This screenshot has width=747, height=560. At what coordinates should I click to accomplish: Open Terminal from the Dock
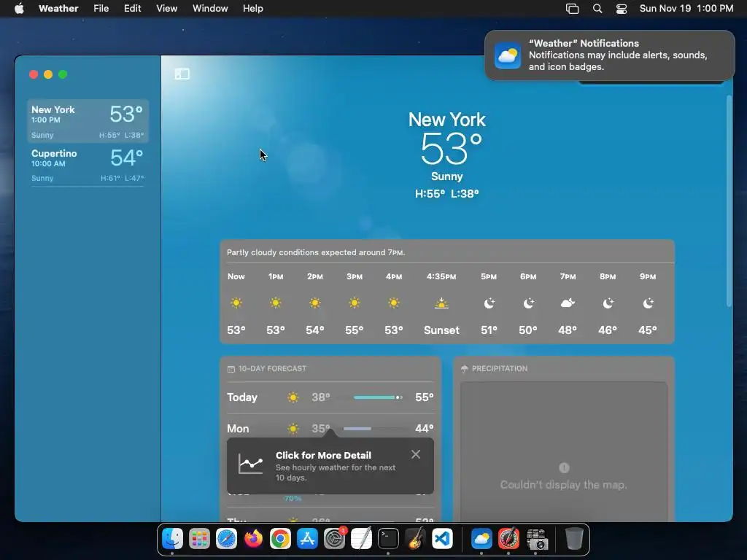[x=388, y=539]
